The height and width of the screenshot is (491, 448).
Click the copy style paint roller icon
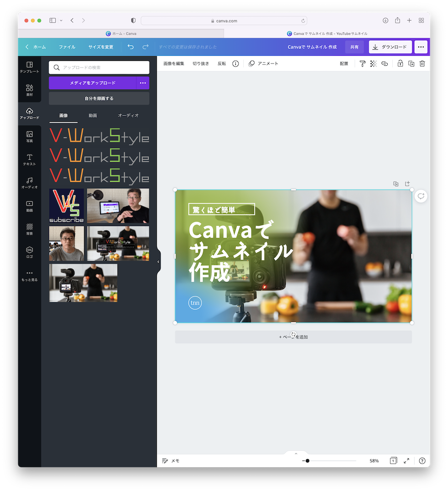363,63
